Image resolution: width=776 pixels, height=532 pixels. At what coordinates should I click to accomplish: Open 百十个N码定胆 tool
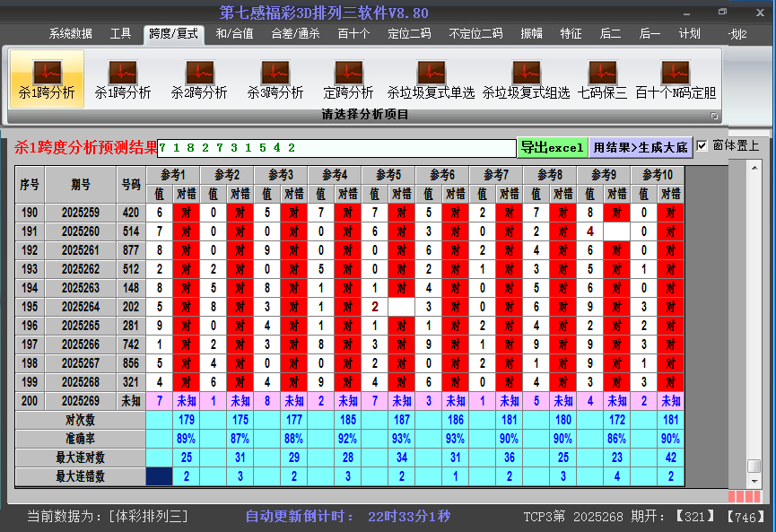point(674,79)
